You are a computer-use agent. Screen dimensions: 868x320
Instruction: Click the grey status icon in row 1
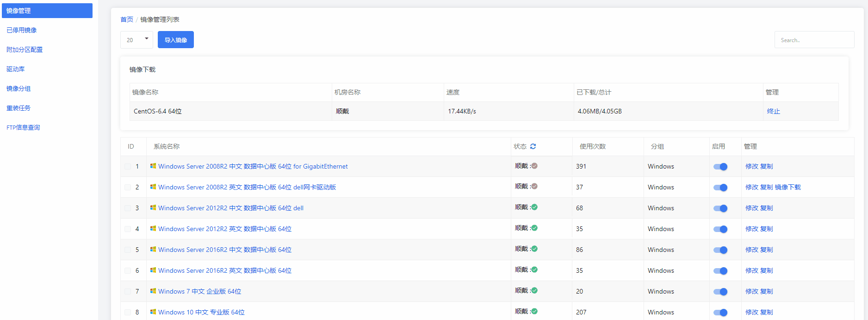click(x=534, y=166)
